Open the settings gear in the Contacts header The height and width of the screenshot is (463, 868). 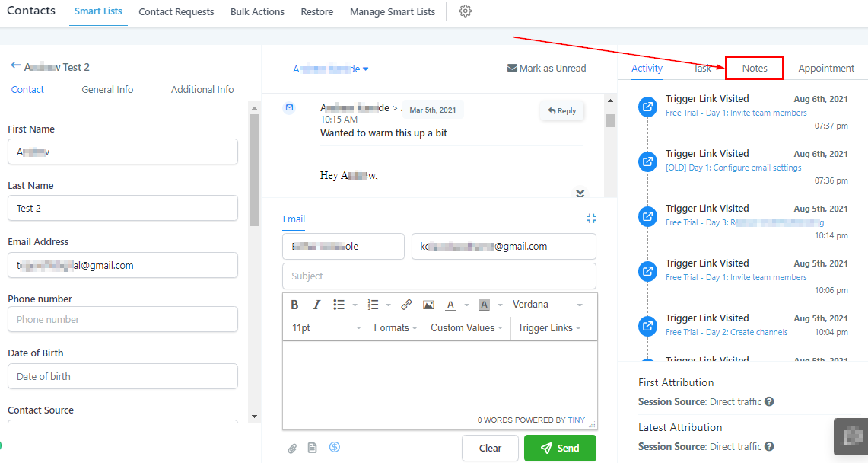tap(466, 11)
